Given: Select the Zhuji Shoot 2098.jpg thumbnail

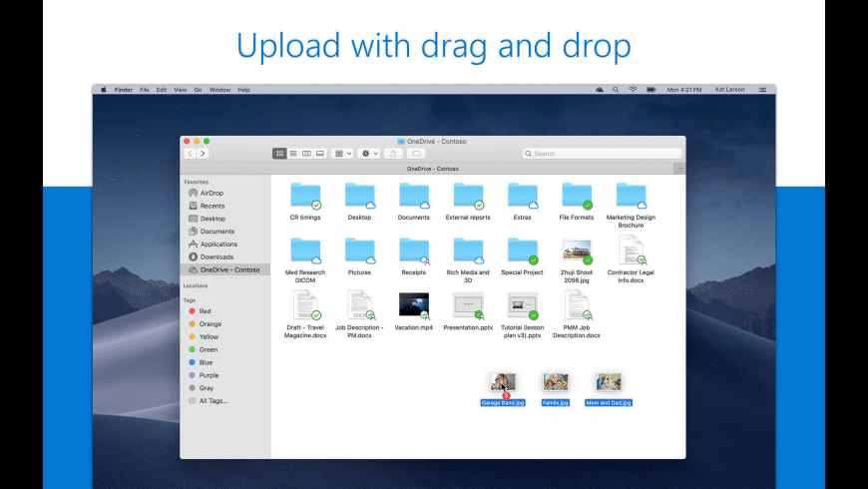Looking at the screenshot, I should pyautogui.click(x=577, y=250).
